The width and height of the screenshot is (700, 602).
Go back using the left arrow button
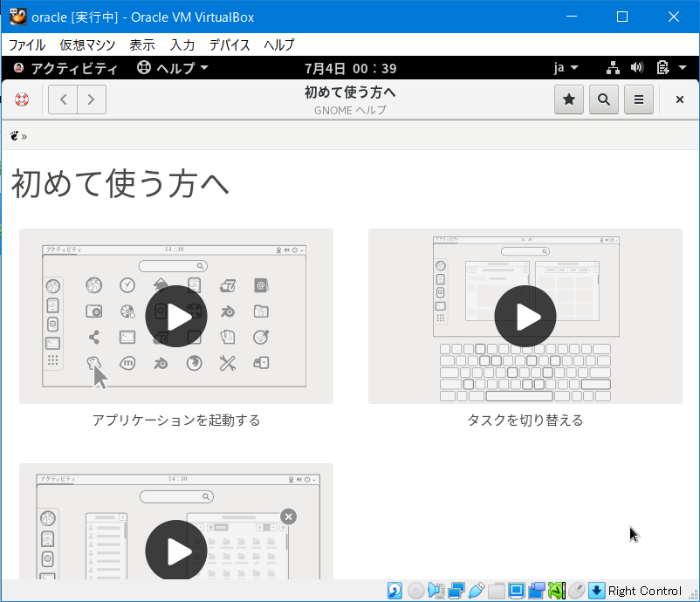point(62,99)
